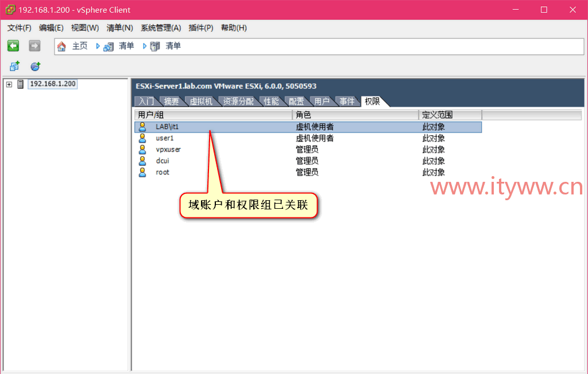Minimize the vSphere Client window
588x374 pixels.
(x=516, y=10)
